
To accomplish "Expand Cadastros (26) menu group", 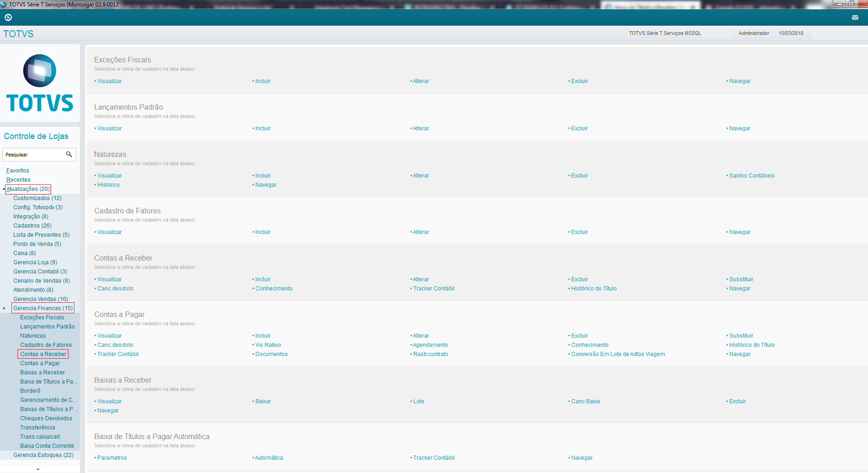I will coord(32,226).
